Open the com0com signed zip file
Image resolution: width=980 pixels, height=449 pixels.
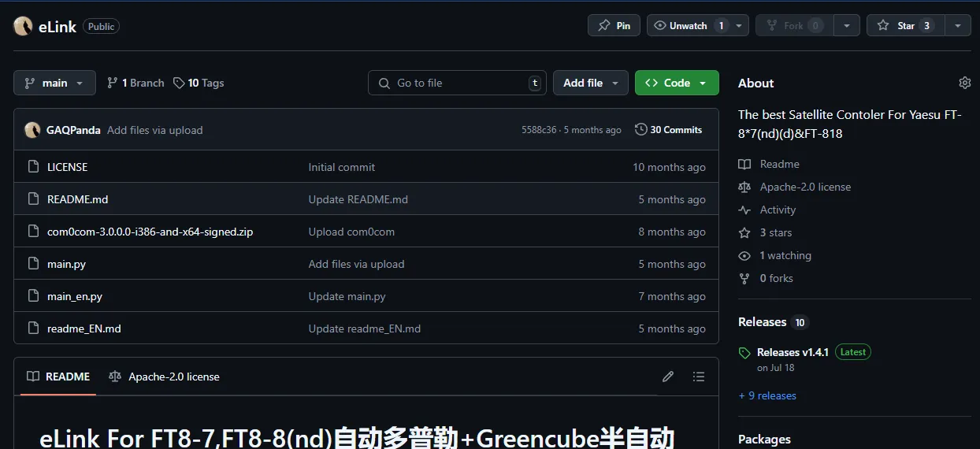[150, 232]
